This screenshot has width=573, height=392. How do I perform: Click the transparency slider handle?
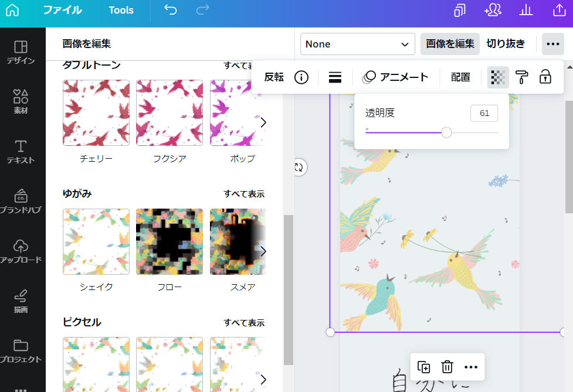click(x=446, y=132)
